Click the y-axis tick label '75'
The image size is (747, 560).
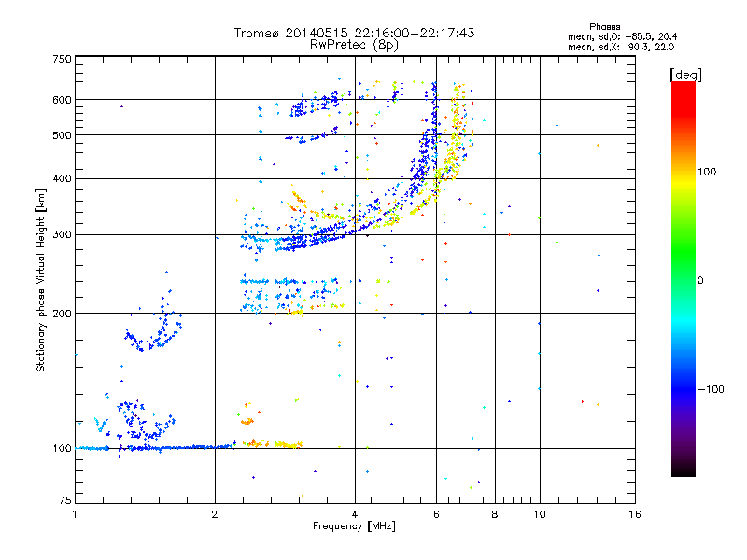point(65,500)
